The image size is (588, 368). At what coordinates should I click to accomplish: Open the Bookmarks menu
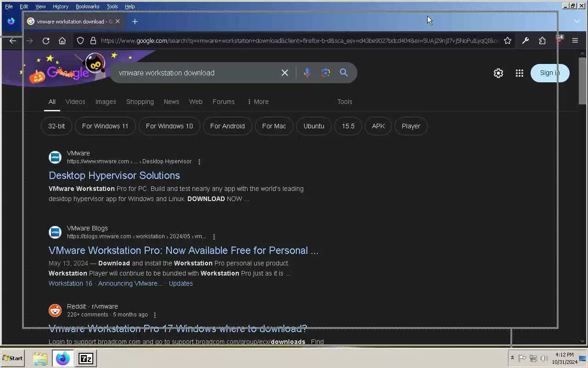coord(87,6)
